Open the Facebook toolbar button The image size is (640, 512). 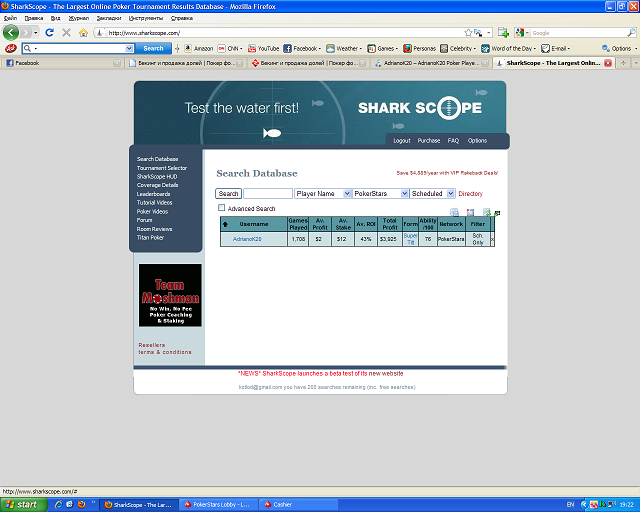coord(302,49)
